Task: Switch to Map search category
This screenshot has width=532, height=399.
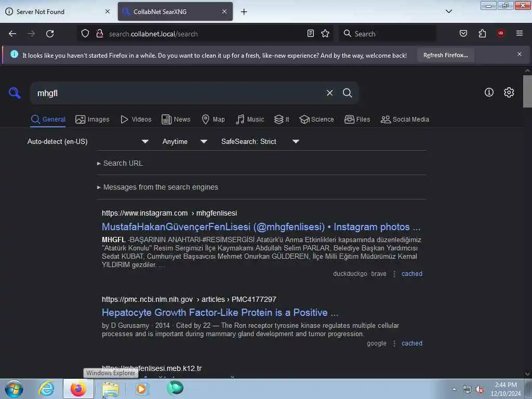Action: point(213,119)
